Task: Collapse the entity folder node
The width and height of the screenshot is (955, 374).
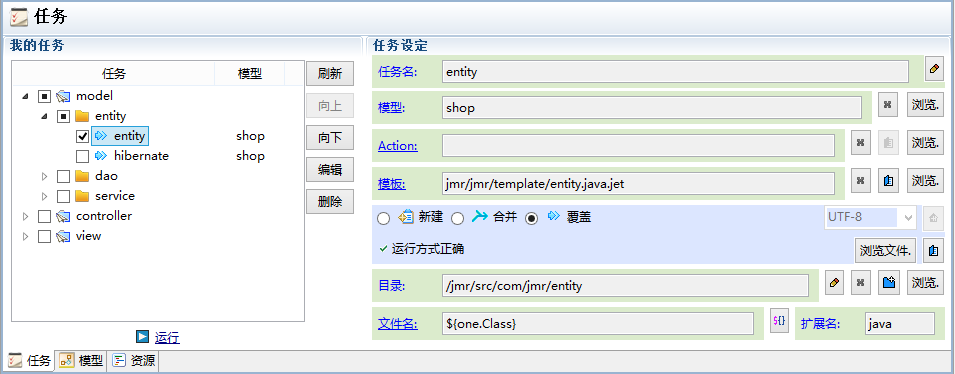Action: (x=44, y=116)
